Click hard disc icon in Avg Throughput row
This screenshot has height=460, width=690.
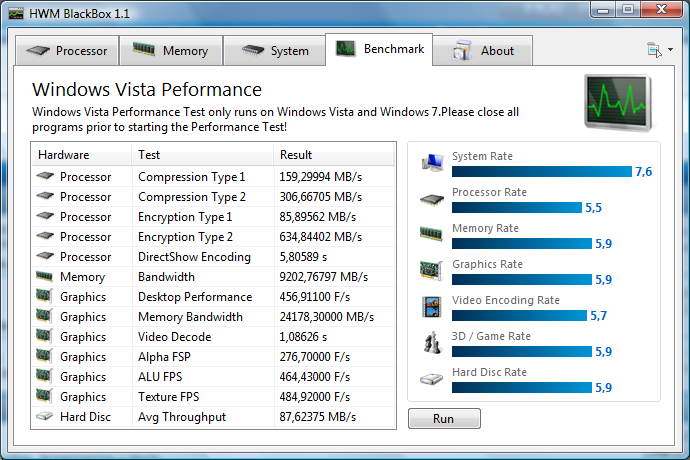pos(44,416)
